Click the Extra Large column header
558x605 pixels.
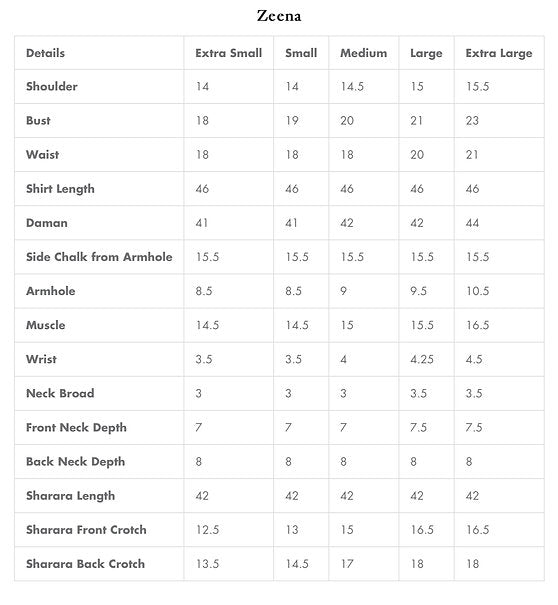click(499, 53)
